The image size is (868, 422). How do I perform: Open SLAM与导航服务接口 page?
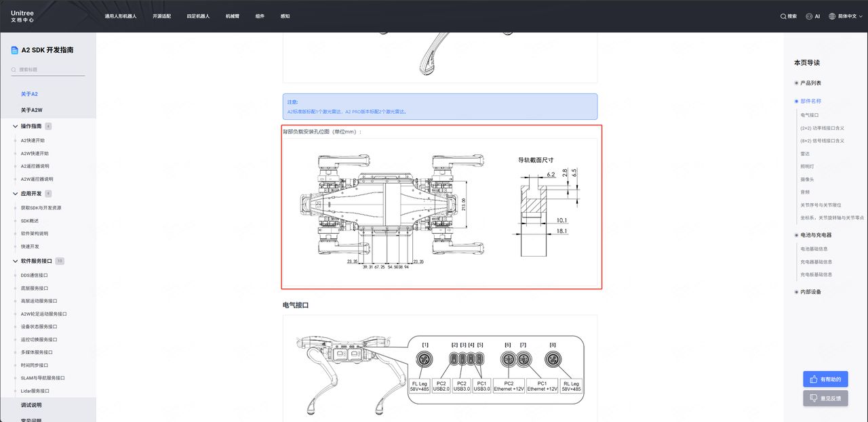click(x=43, y=378)
